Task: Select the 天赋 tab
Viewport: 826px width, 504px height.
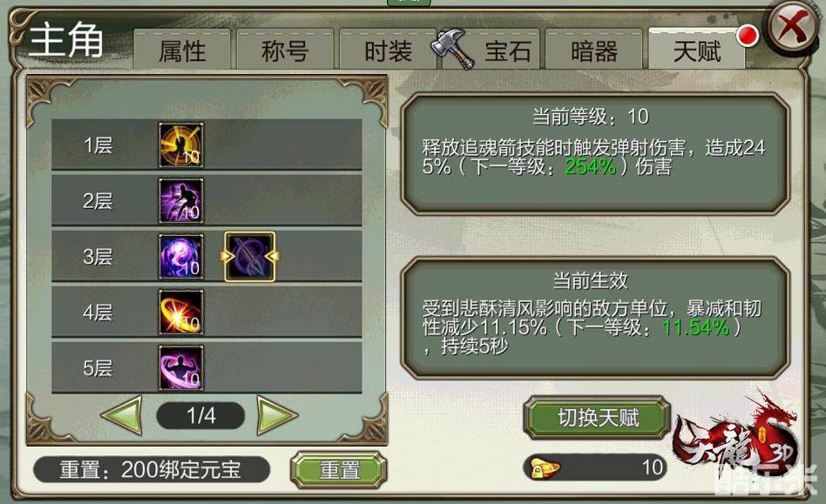Action: coord(696,50)
